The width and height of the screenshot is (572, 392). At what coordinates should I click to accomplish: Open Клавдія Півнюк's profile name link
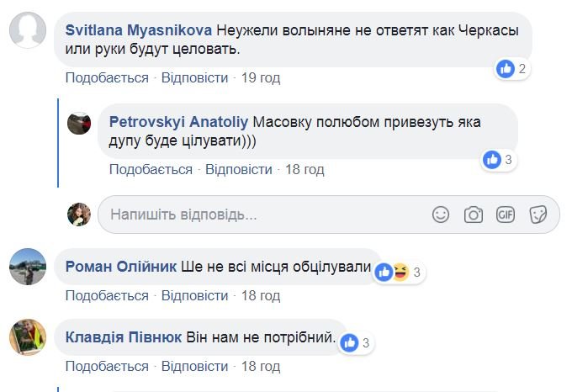(123, 337)
